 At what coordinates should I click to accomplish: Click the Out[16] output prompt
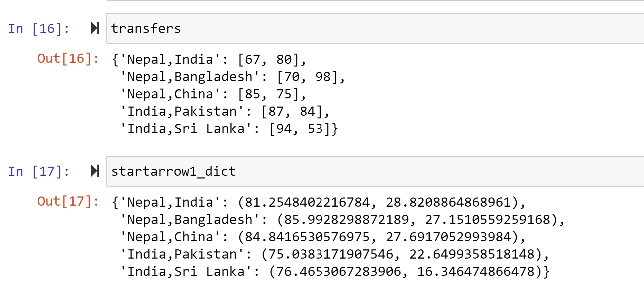(x=68, y=59)
